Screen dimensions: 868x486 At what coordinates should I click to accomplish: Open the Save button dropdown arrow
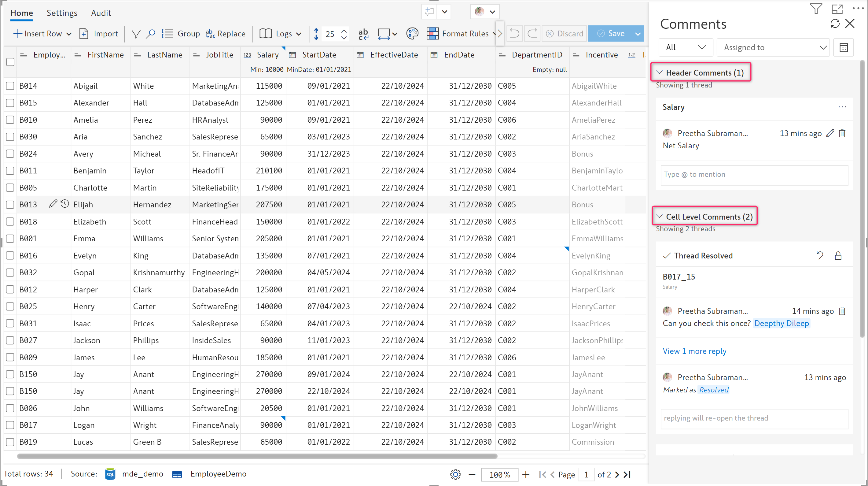click(638, 34)
